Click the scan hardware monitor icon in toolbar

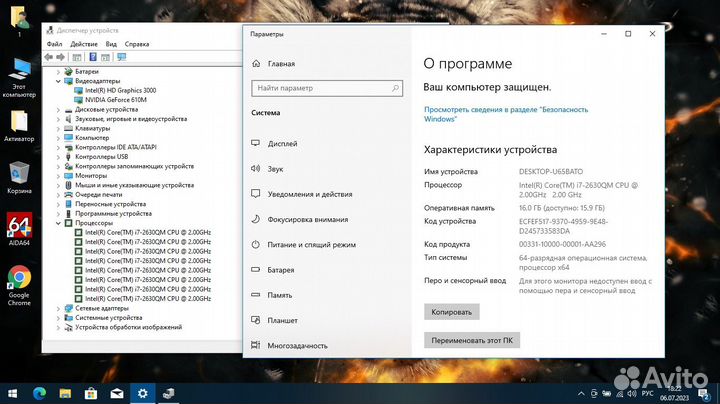coord(121,57)
